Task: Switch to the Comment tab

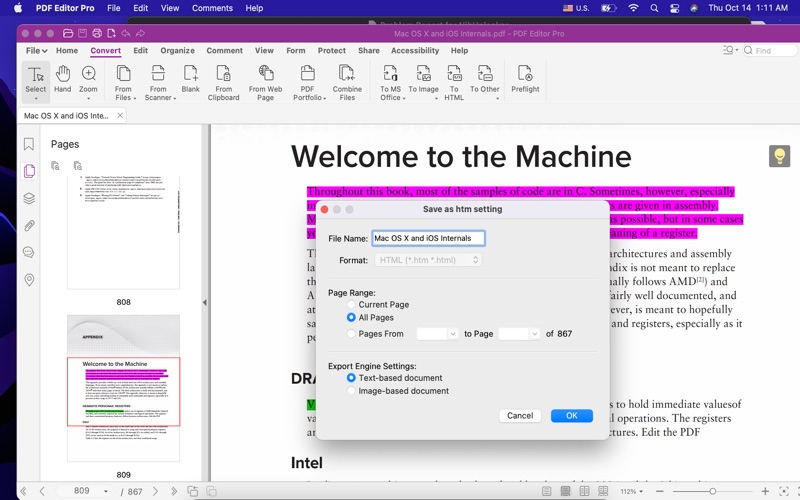Action: point(224,51)
